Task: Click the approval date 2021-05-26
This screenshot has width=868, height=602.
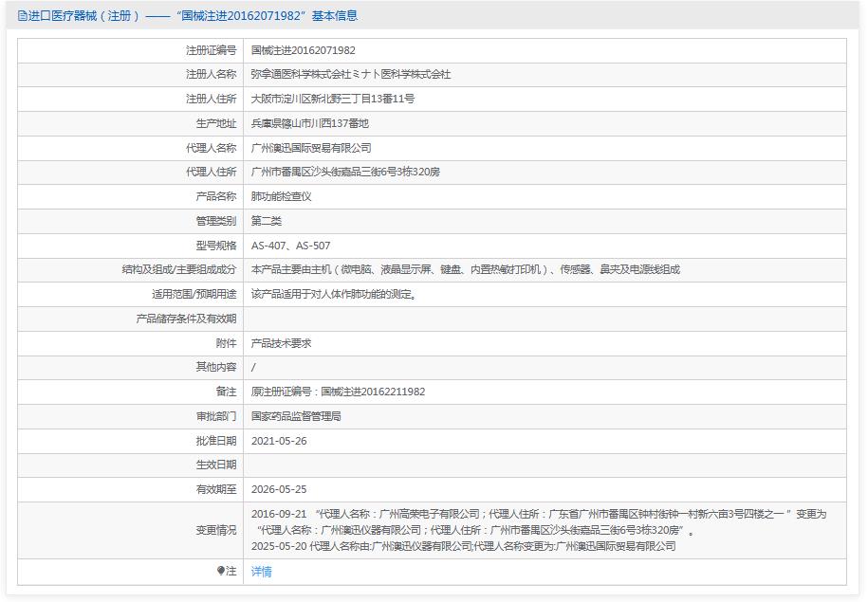Action: coord(279,441)
